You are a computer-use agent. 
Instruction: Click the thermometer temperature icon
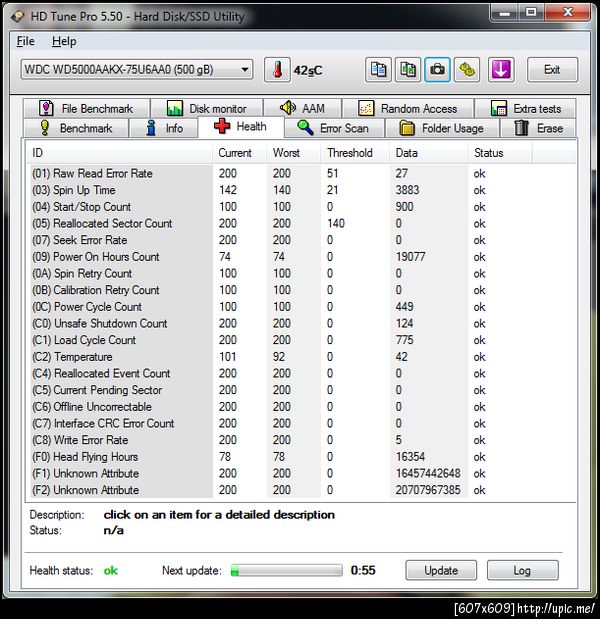pyautogui.click(x=277, y=70)
